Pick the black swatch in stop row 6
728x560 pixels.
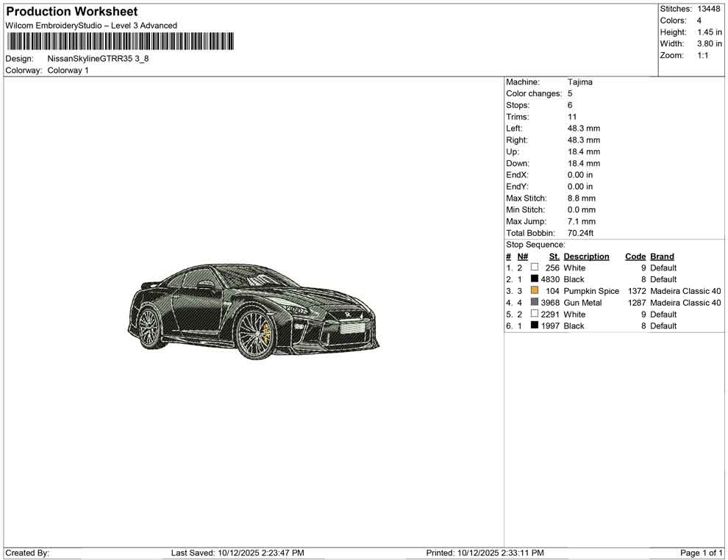coord(535,326)
